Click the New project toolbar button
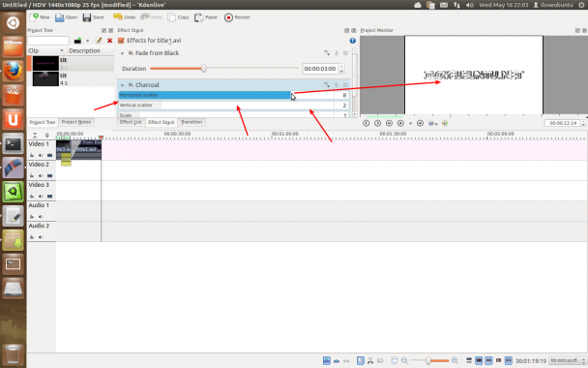 [40, 17]
